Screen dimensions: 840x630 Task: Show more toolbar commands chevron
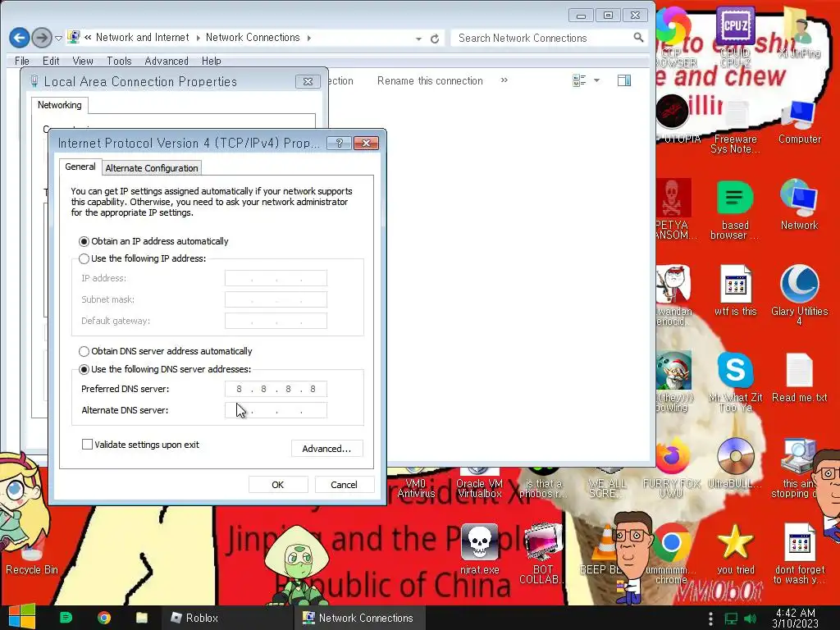point(504,80)
